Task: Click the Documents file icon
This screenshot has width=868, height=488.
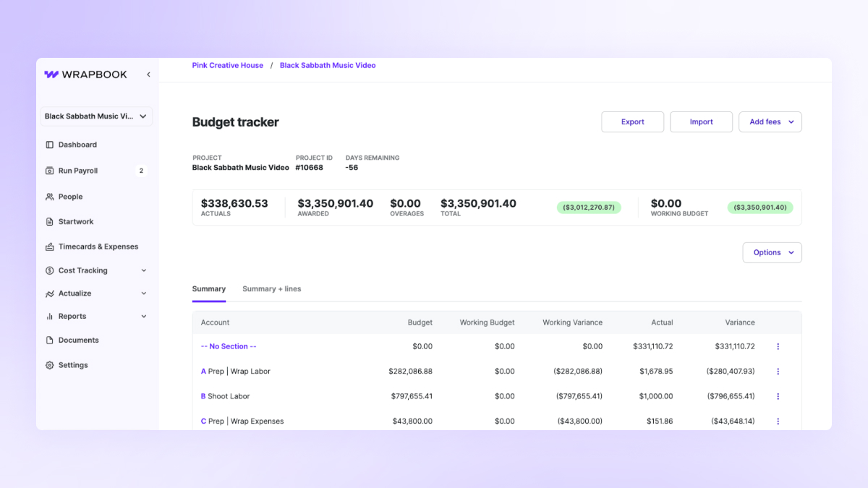Action: (50, 340)
